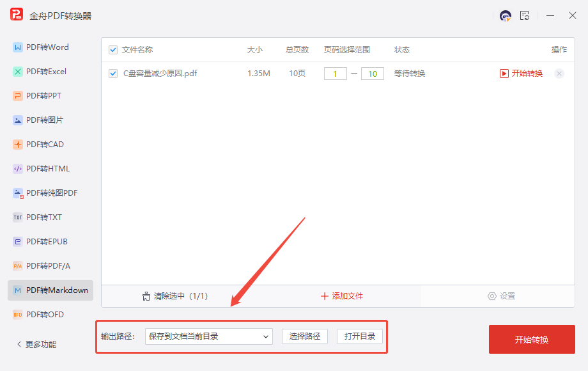Click 添加文件 to add a PDF

click(x=342, y=296)
